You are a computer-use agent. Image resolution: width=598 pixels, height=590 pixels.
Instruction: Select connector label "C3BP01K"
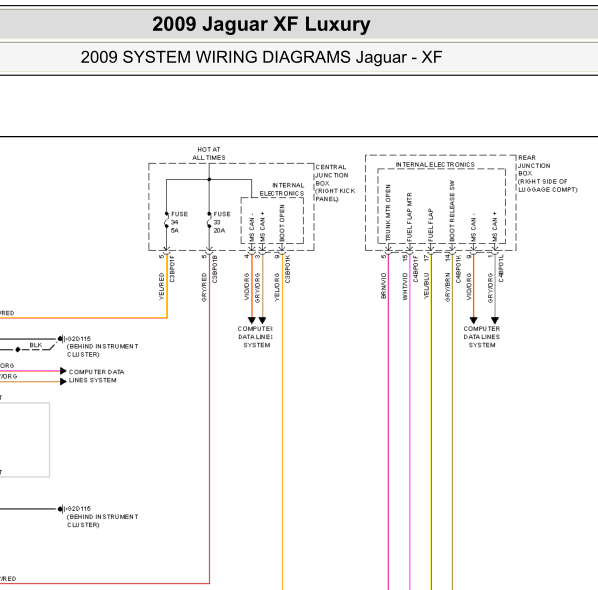coord(288,269)
